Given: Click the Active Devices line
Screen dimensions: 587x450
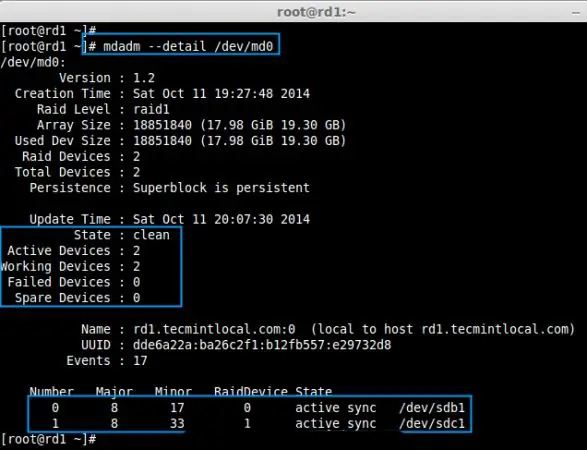Looking at the screenshot, I should (x=74, y=251).
